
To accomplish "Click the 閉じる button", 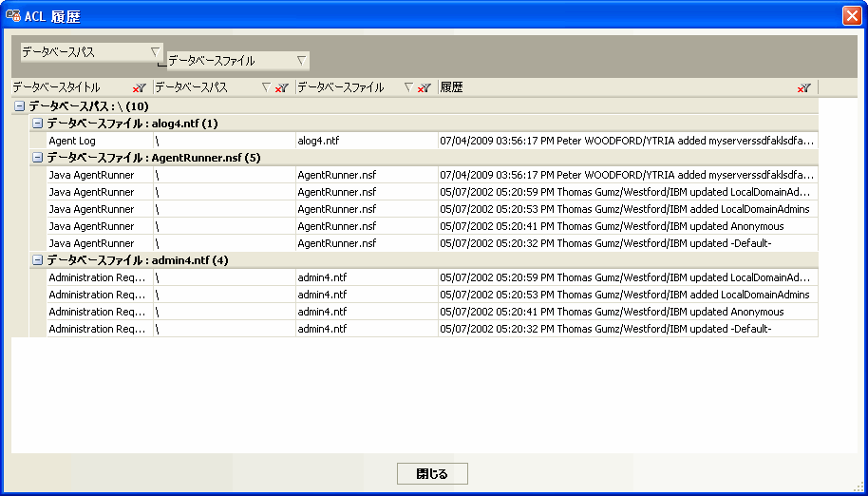I will click(432, 473).
